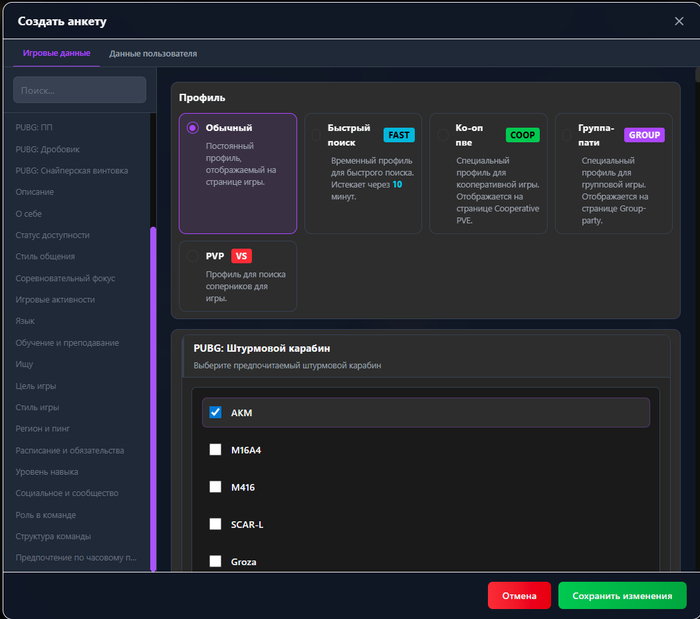The image size is (700, 619).
Task: Enable the M16A4 checkbox
Action: coord(215,450)
